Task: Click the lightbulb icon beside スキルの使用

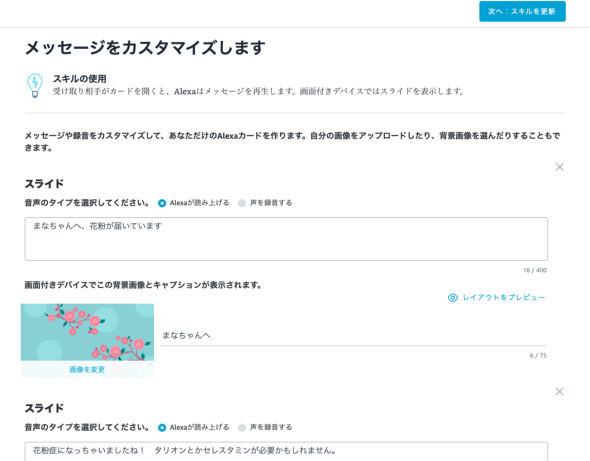Action: coord(35,85)
